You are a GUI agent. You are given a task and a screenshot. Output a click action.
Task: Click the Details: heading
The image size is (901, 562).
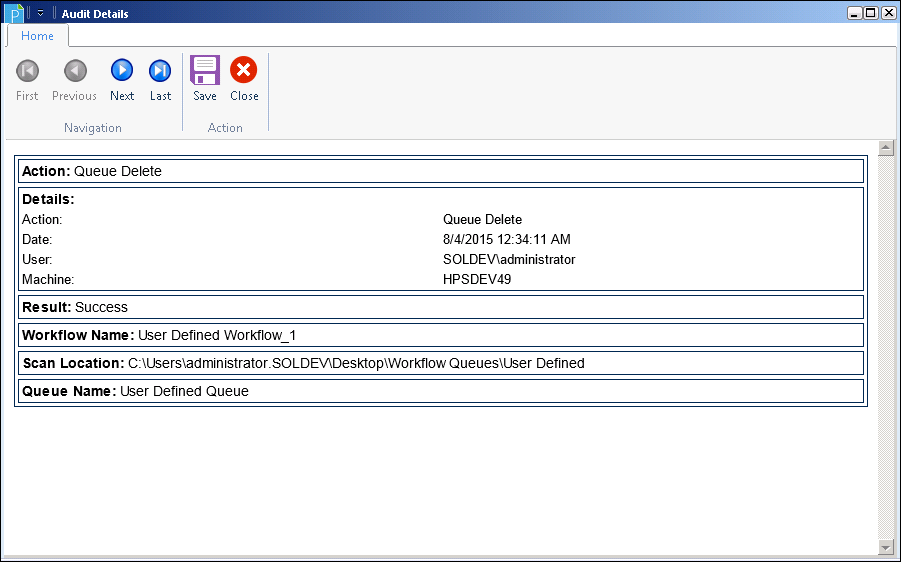48,199
